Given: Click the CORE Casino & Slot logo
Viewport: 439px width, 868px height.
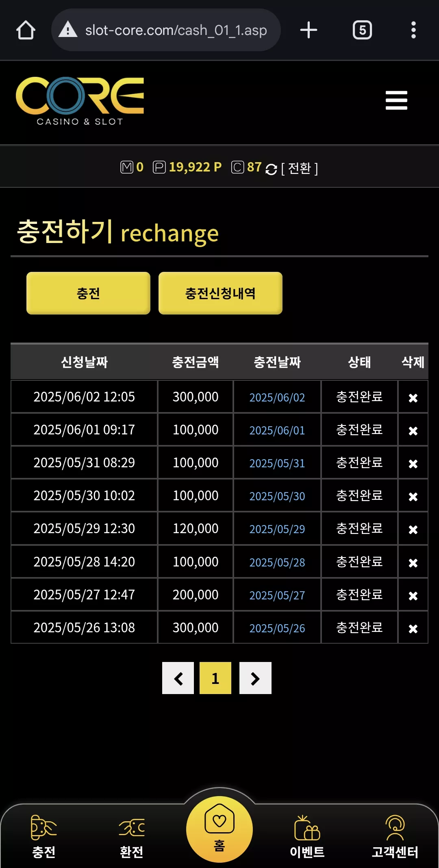Looking at the screenshot, I should point(80,101).
